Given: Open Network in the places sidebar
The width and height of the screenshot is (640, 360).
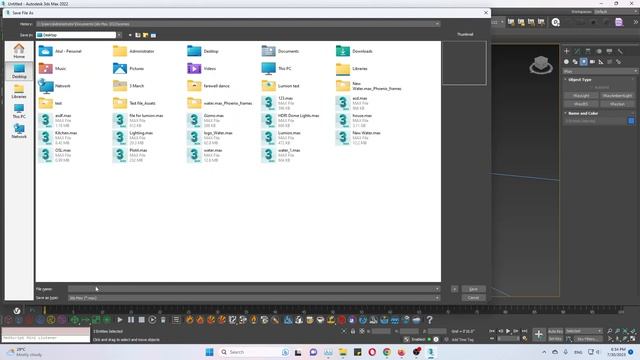Looking at the screenshot, I should 19,131.
